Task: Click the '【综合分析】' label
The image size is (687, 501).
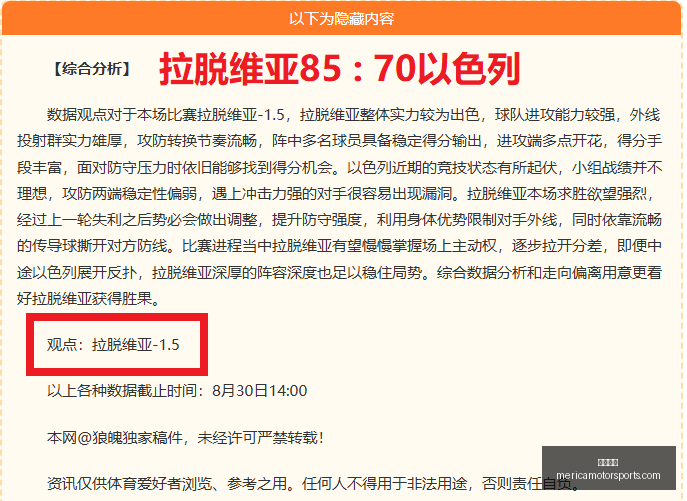Action: (x=92, y=69)
